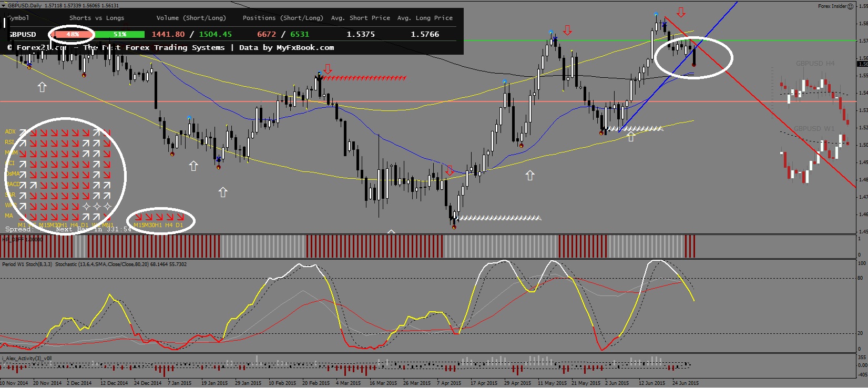Click the long positions value 6531
Image resolution: width=868 pixels, height=388 pixels.
point(300,34)
